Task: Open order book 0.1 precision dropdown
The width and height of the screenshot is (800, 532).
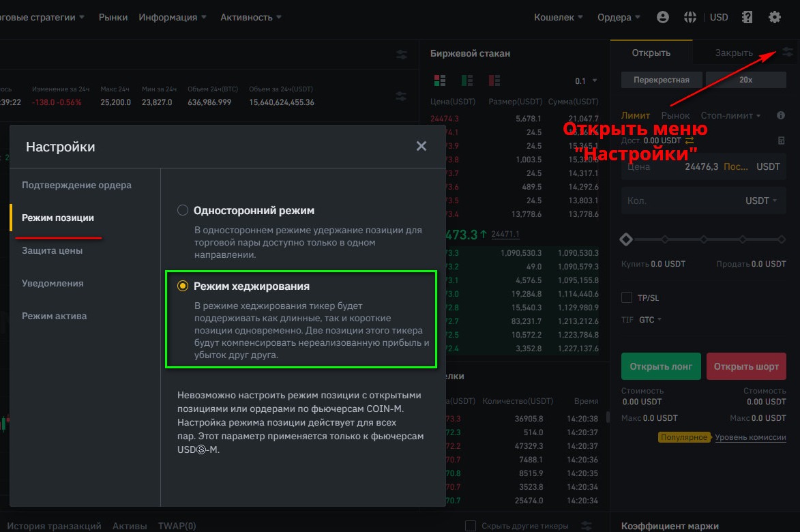Action: [x=586, y=80]
